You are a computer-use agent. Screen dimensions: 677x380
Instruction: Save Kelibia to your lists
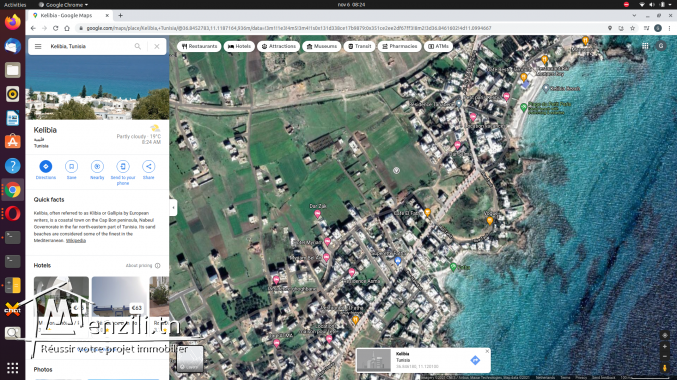click(x=71, y=170)
